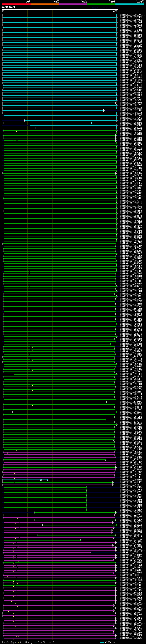Click the UniRef100_B4FEN0 entry

pyautogui.click(x=131, y=168)
